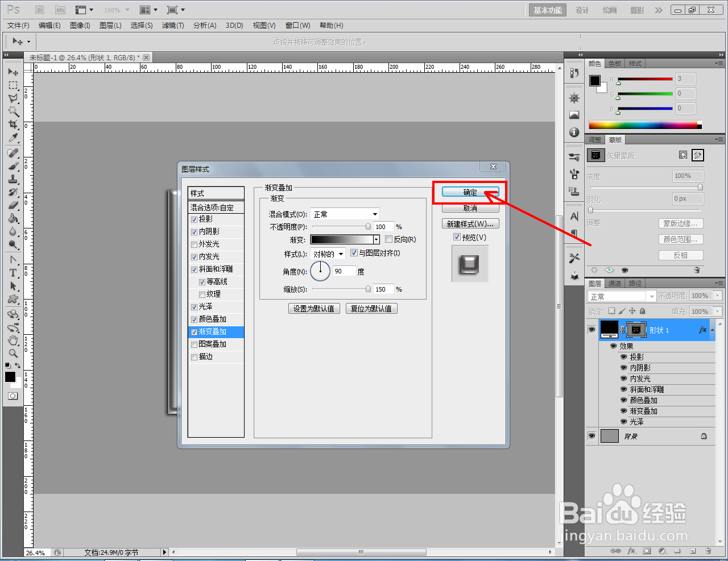Image resolution: width=728 pixels, height=561 pixels.
Task: Click the 不透明度 opacity slider in the dialog
Action: pos(341,227)
